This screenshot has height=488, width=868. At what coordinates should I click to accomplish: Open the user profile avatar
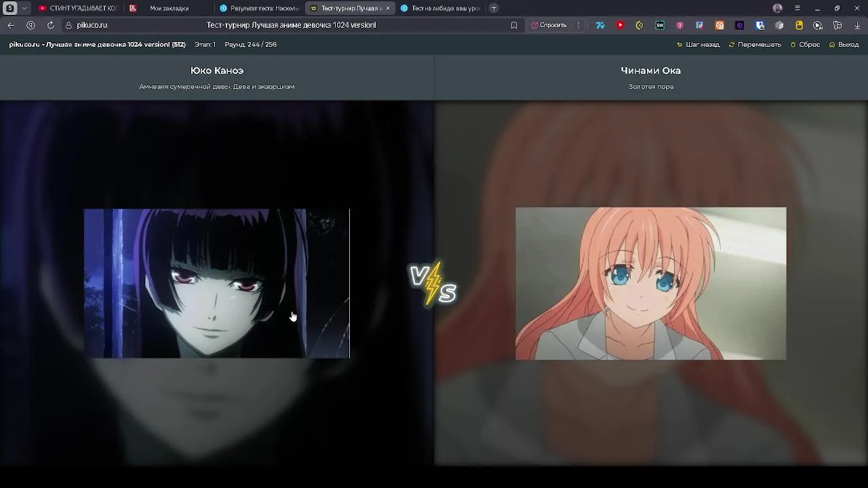777,8
